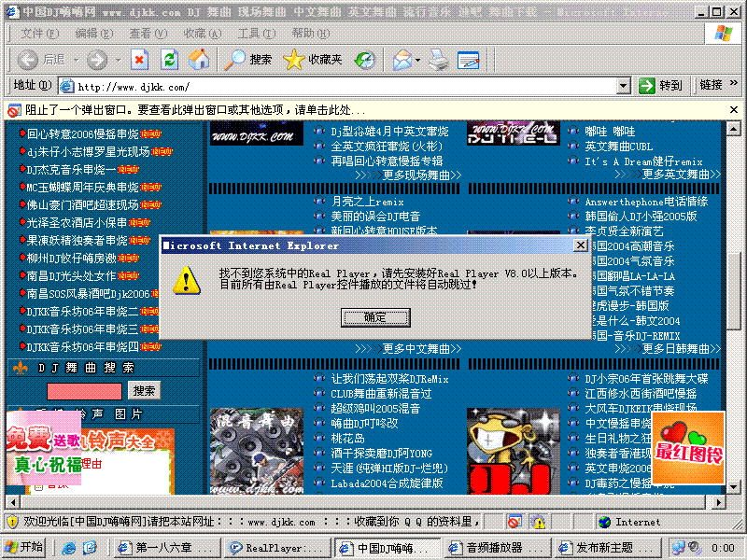Image resolution: width=747 pixels, height=560 pixels.
Task: Click pop-up blocked icon in status bar
Action: 514,523
